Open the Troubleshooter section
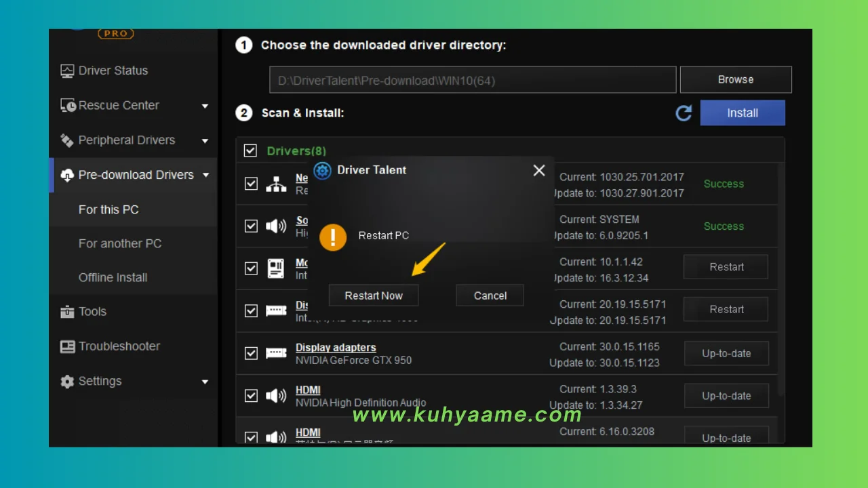The width and height of the screenshot is (868, 488). (x=119, y=346)
